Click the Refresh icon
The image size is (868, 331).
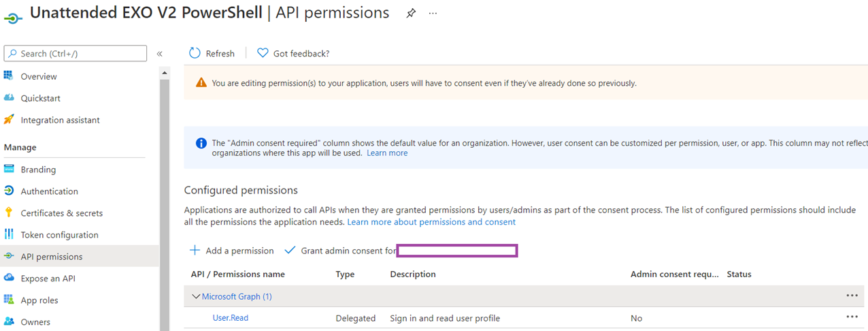coord(195,53)
